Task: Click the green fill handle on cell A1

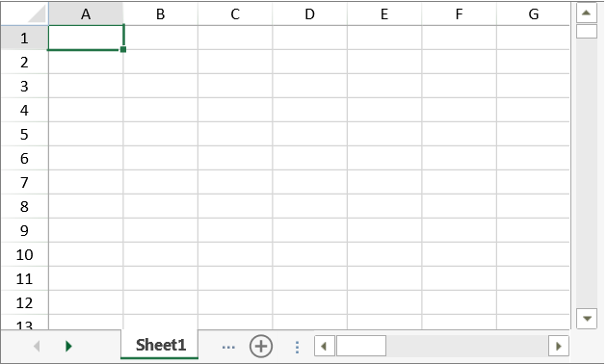Action: point(123,49)
